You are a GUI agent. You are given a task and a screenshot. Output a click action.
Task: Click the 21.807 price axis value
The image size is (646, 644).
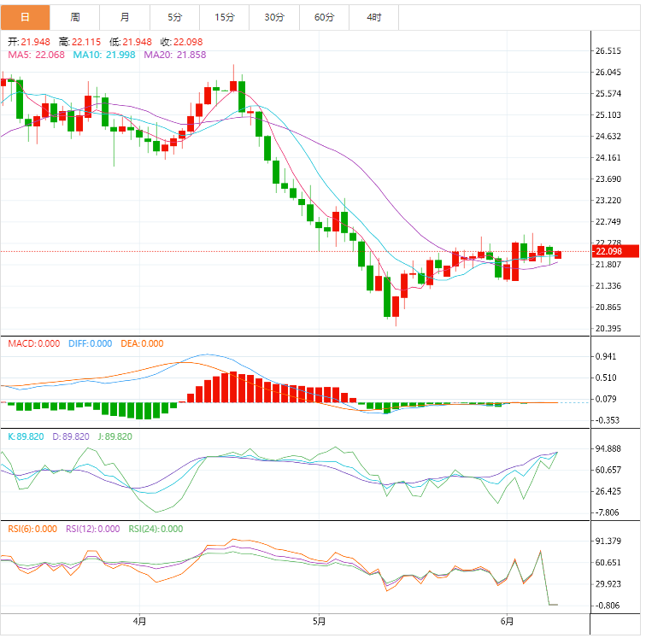[608, 265]
